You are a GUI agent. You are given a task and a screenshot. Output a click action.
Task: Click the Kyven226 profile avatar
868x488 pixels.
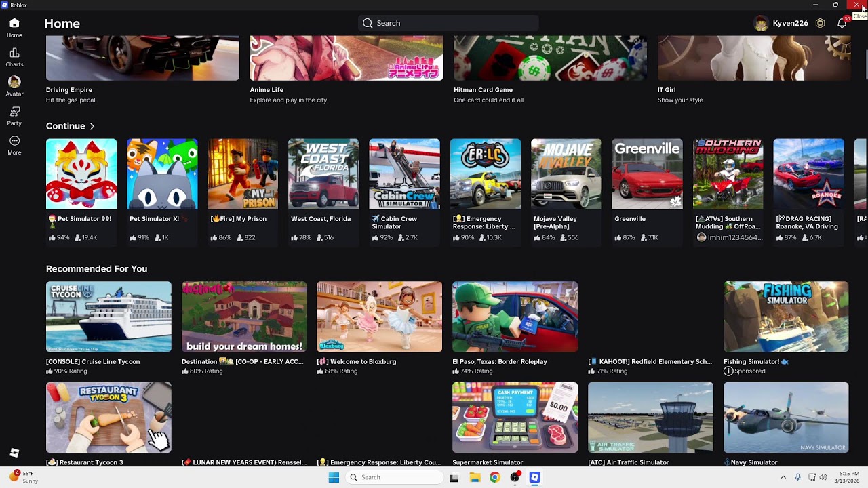click(x=761, y=23)
